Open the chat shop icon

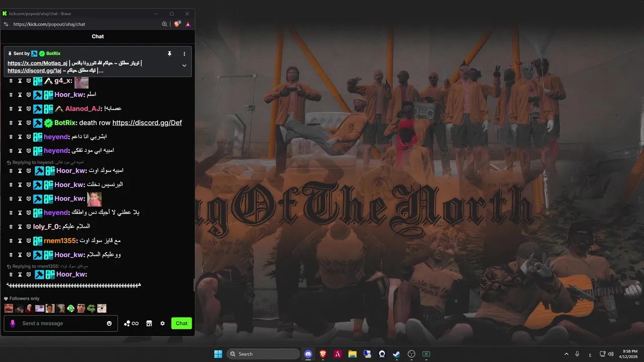tap(149, 323)
